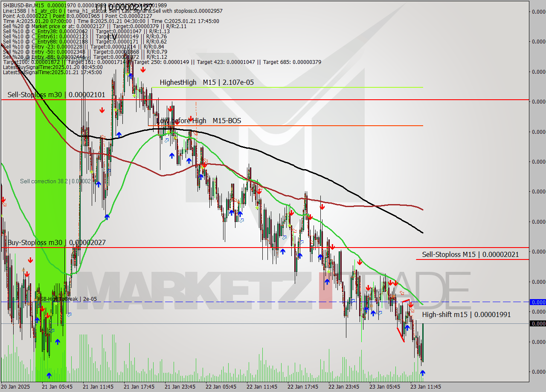This screenshot has width=546, height=392.
Task: Click the 'Sell %10 @ C_Entry61' line
Action: tap(84, 36)
